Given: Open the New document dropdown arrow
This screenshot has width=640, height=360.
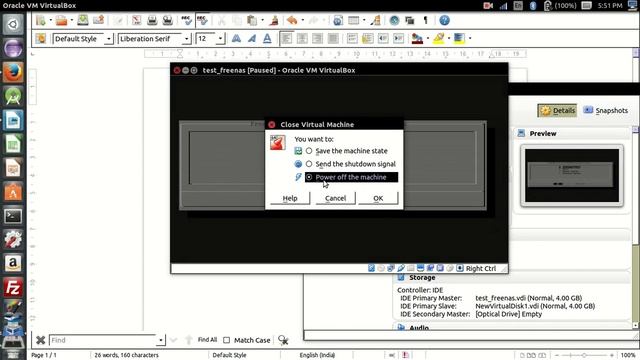Looking at the screenshot, I should tap(51, 20).
